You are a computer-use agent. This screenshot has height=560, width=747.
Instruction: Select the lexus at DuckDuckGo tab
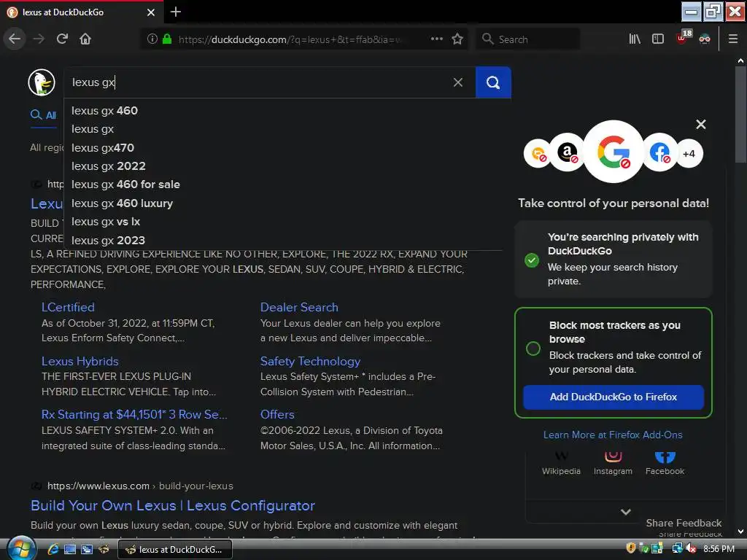pyautogui.click(x=81, y=12)
